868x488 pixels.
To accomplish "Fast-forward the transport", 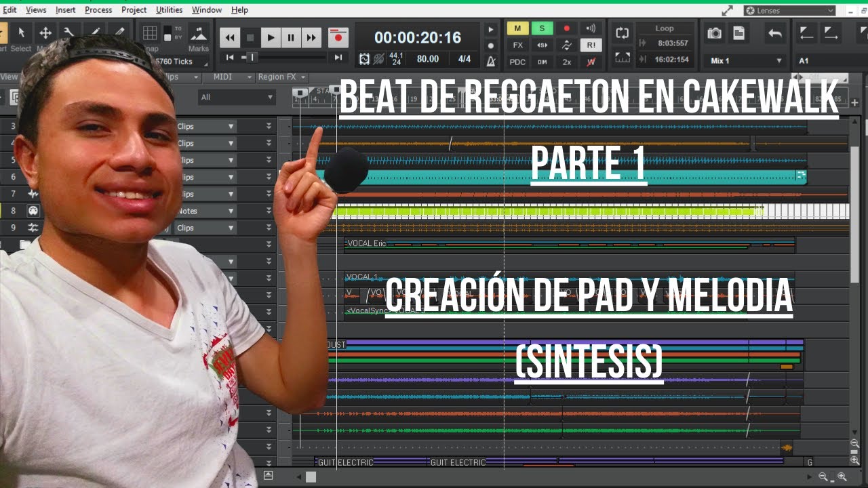I will click(x=311, y=38).
